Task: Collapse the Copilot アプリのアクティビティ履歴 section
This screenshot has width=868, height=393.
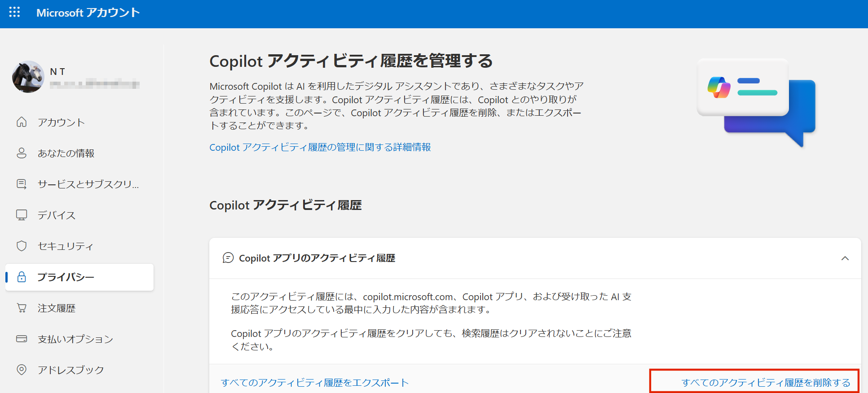Action: click(x=845, y=258)
